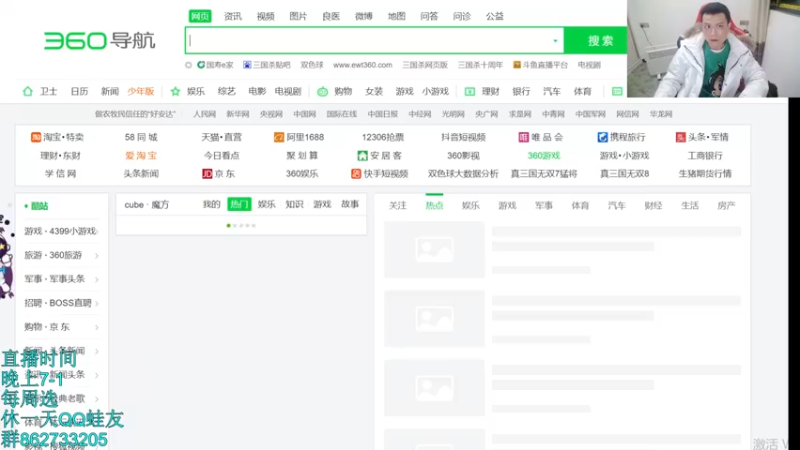Click the shopping icon before 购物
The width and height of the screenshot is (800, 450).
coord(322,91)
